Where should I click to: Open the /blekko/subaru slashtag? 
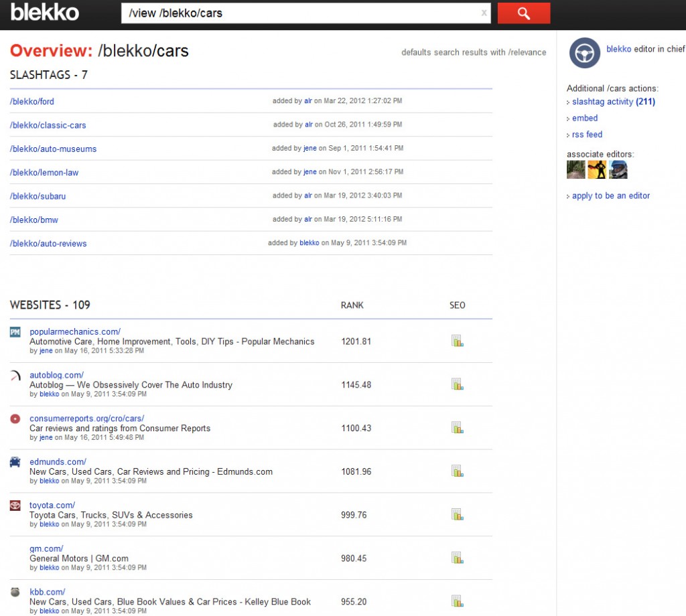38,196
